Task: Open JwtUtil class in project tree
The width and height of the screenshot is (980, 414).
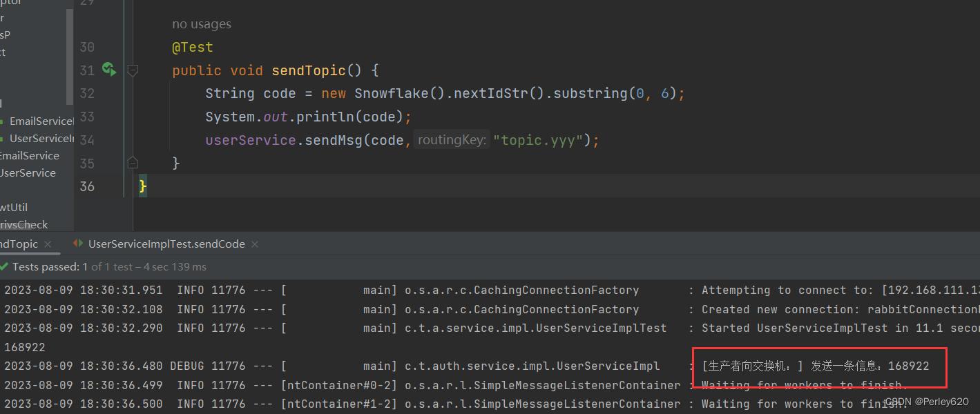Action: pyautogui.click(x=14, y=207)
